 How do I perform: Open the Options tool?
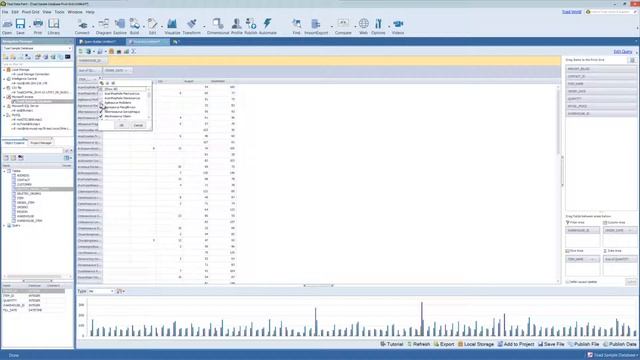(378, 27)
